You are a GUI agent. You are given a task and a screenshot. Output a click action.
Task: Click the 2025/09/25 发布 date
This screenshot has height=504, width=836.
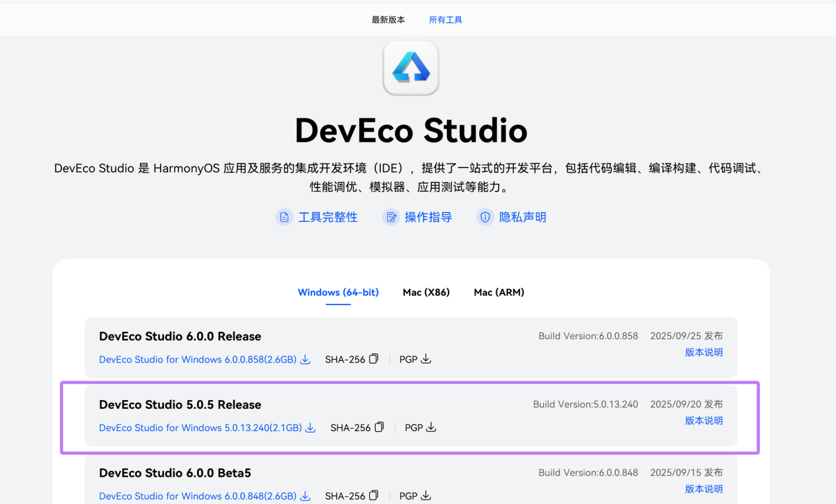(x=686, y=336)
